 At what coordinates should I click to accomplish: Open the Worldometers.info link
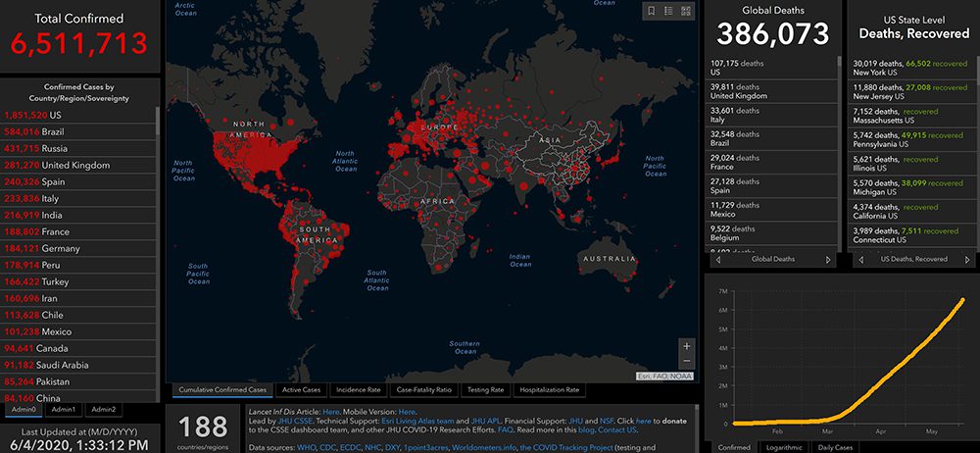[484, 448]
